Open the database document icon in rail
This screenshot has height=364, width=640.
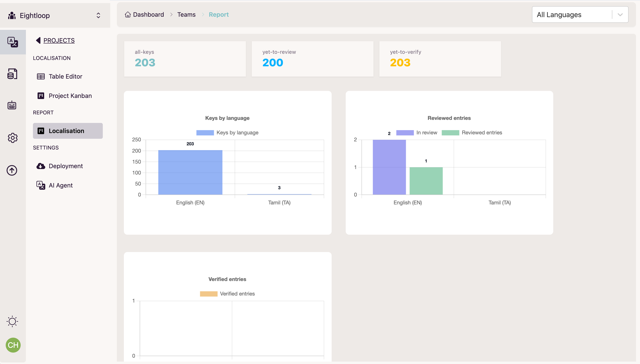pyautogui.click(x=12, y=74)
